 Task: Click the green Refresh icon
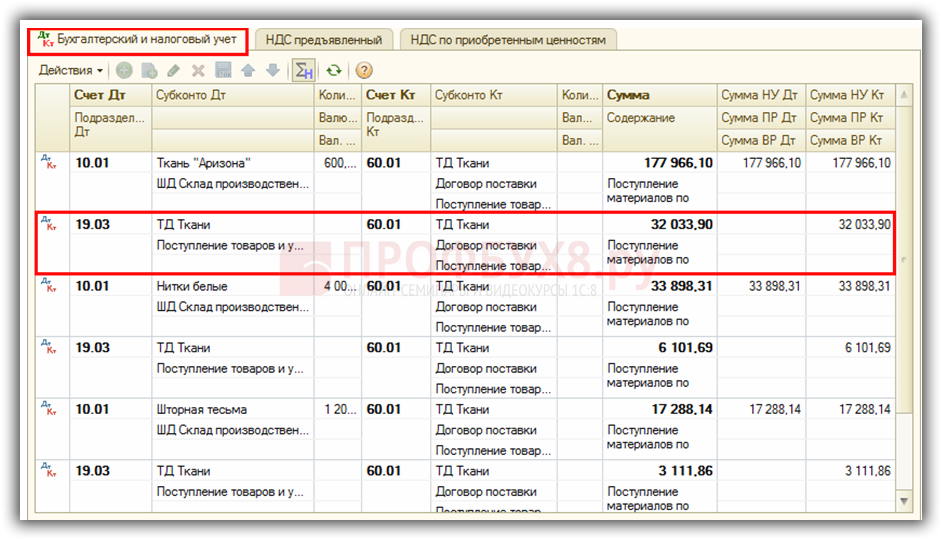pos(334,71)
